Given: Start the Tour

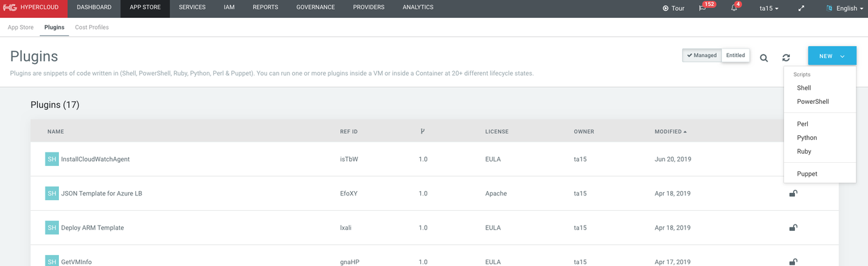Looking at the screenshot, I should 673,8.
